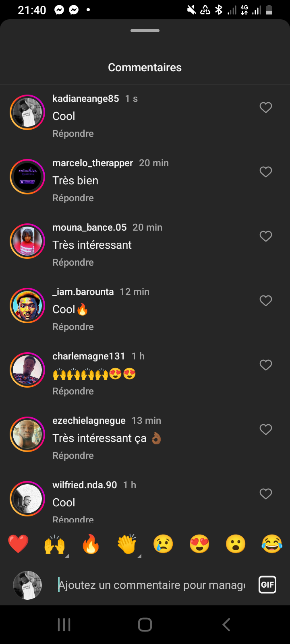
Task: Toggle heart on marcelo_therapper's comment
Action: [x=266, y=172]
